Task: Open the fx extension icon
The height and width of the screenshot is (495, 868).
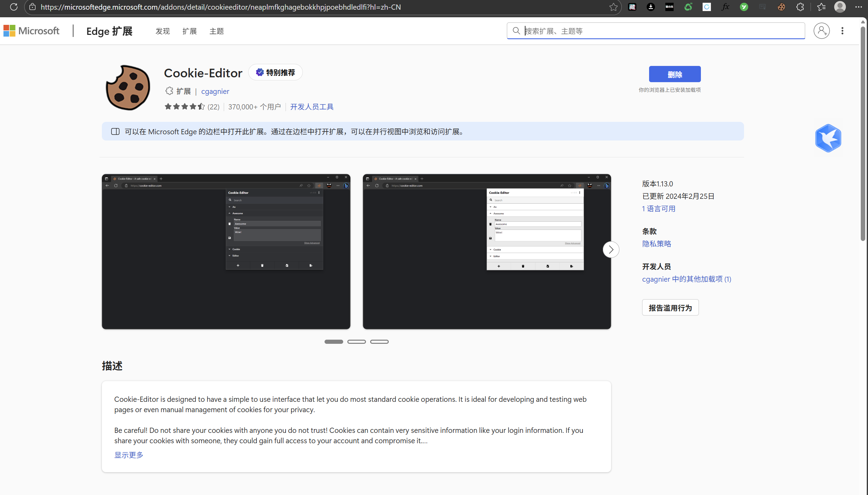Action: point(725,7)
